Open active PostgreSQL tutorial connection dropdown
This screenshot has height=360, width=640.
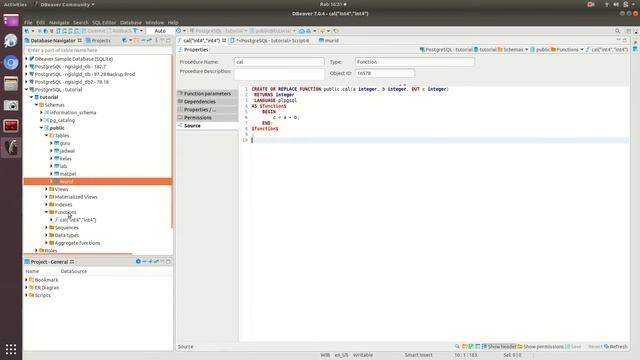click(219, 31)
